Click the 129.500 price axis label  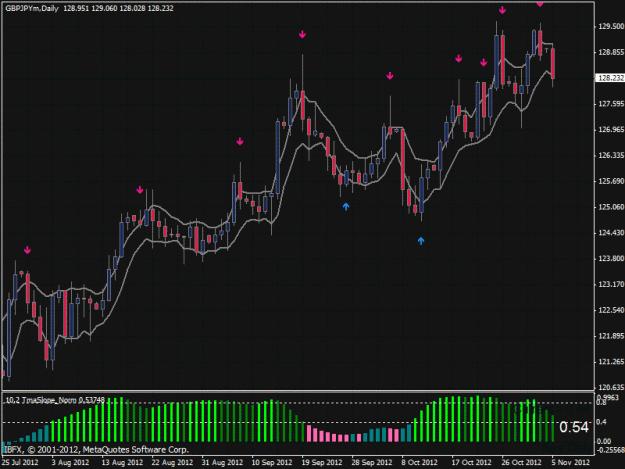click(x=611, y=26)
